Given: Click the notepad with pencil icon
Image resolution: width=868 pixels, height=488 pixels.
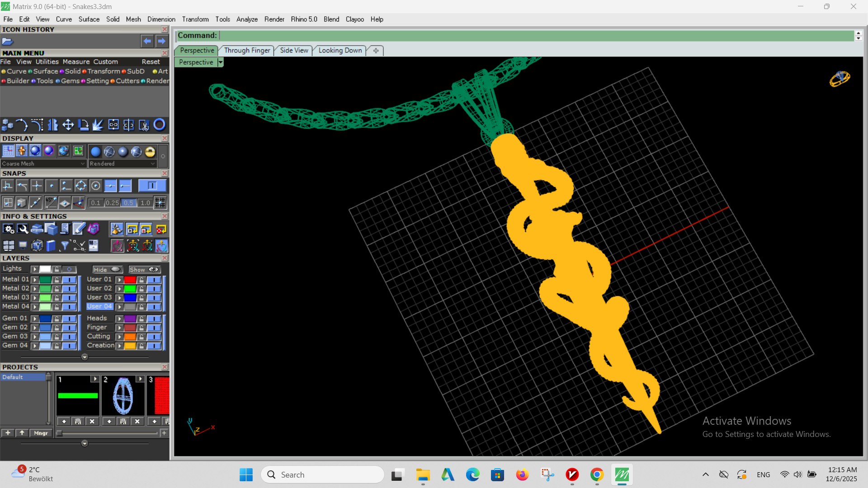Looking at the screenshot, I should 79,230.
